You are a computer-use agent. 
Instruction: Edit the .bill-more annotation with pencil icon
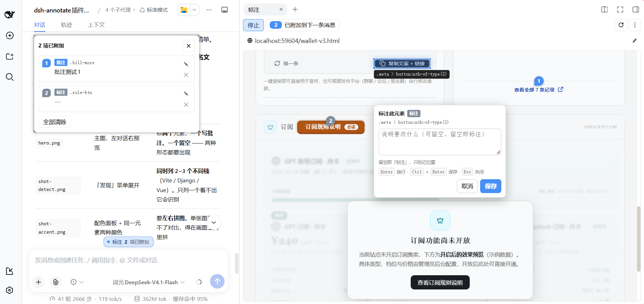tap(186, 64)
